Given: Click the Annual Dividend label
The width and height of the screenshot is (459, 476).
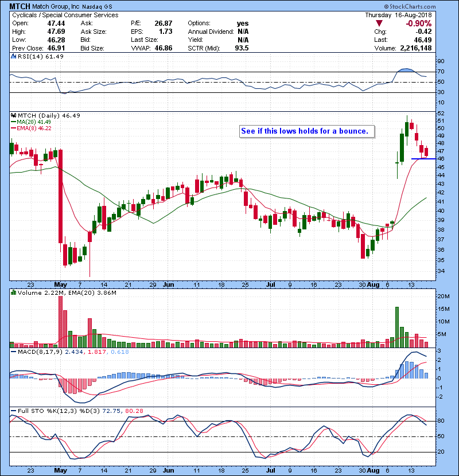Looking at the screenshot, I should 211,32.
